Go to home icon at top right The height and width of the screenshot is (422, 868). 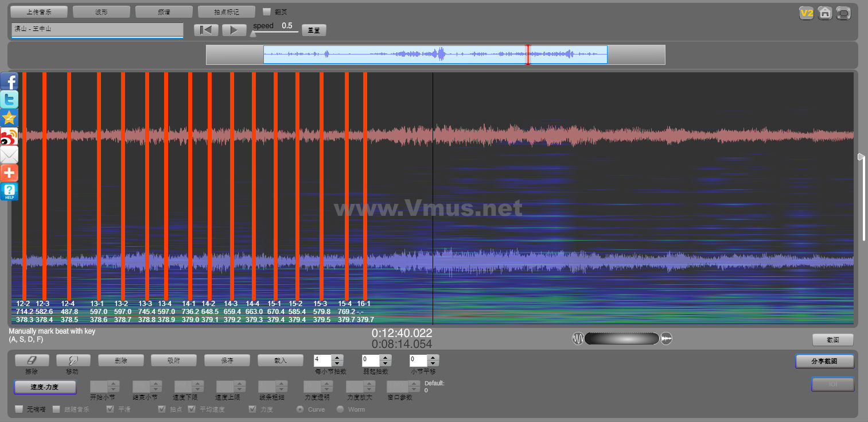click(x=825, y=13)
